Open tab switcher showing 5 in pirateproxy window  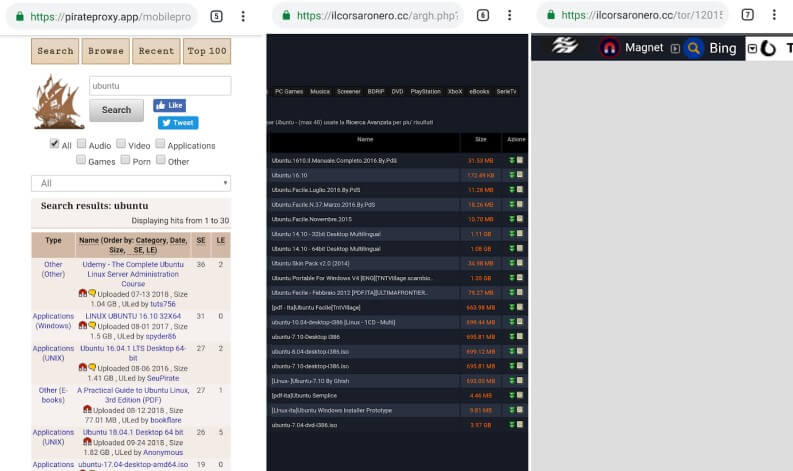pos(216,16)
